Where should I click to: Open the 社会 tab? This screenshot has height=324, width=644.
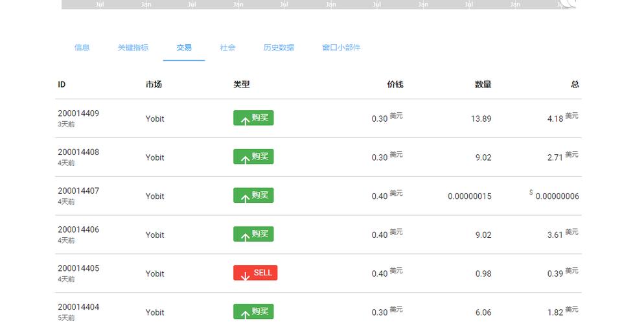point(227,47)
